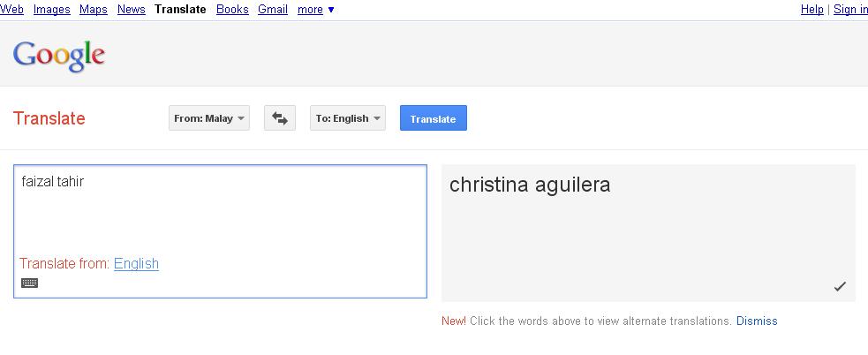Expand the more menu
The width and height of the screenshot is (868, 355).
315,10
